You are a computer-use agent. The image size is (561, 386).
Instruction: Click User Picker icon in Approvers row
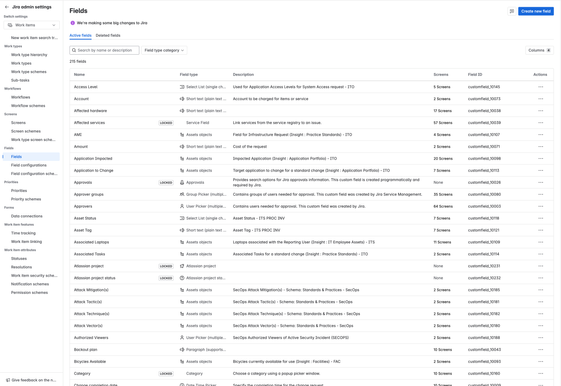tap(182, 206)
